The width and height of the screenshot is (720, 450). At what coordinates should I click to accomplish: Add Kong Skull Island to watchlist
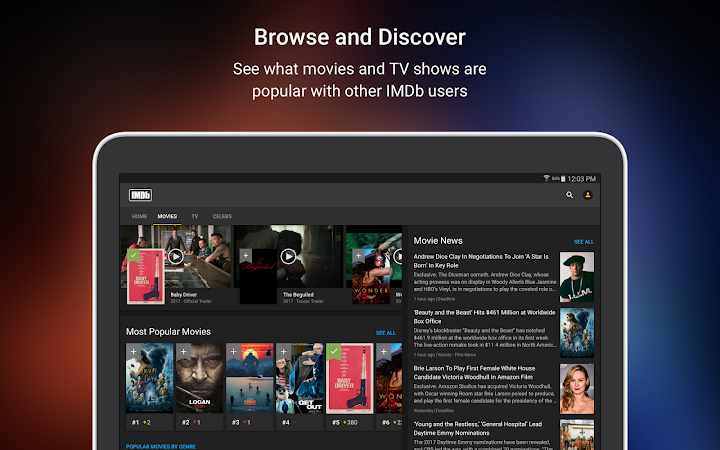click(x=233, y=351)
